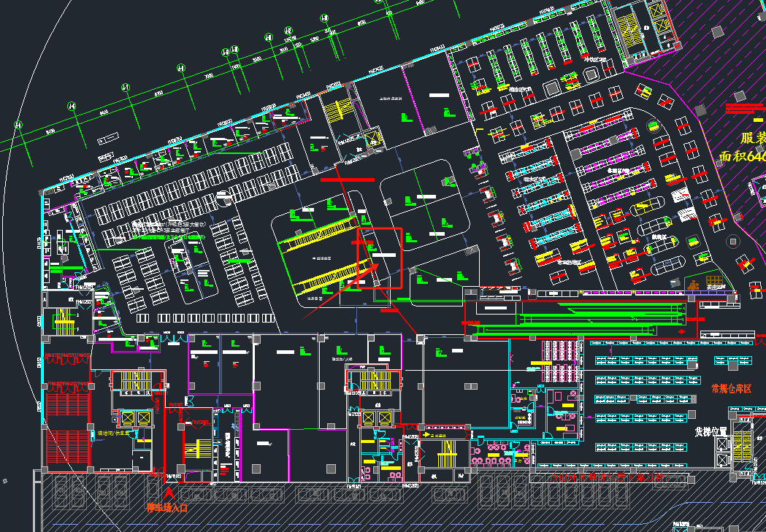The height and width of the screenshot is (532, 766).
Task: Select the red striped stair block on left
Action: 66,403
